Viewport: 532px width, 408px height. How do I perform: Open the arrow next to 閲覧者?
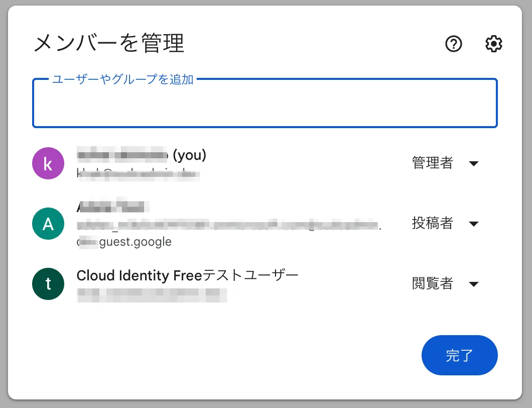point(474,284)
